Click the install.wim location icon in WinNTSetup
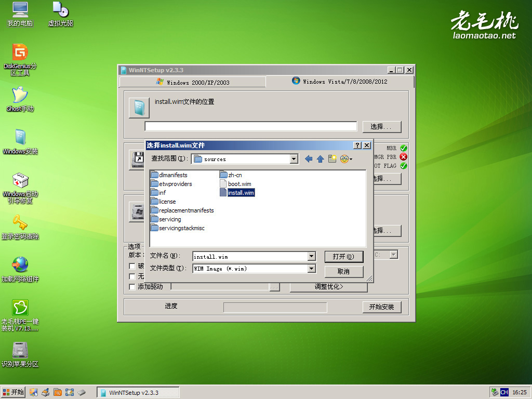Viewport: 532px width, 399px height. pos(139,108)
